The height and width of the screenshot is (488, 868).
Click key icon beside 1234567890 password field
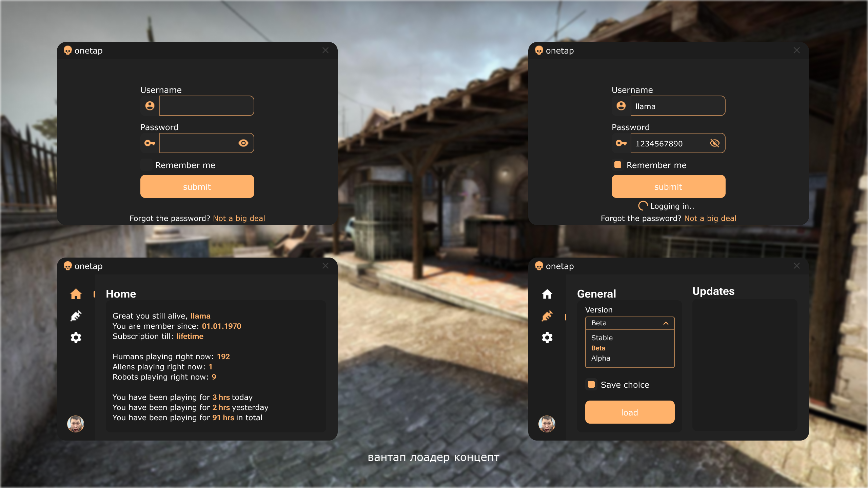click(621, 143)
